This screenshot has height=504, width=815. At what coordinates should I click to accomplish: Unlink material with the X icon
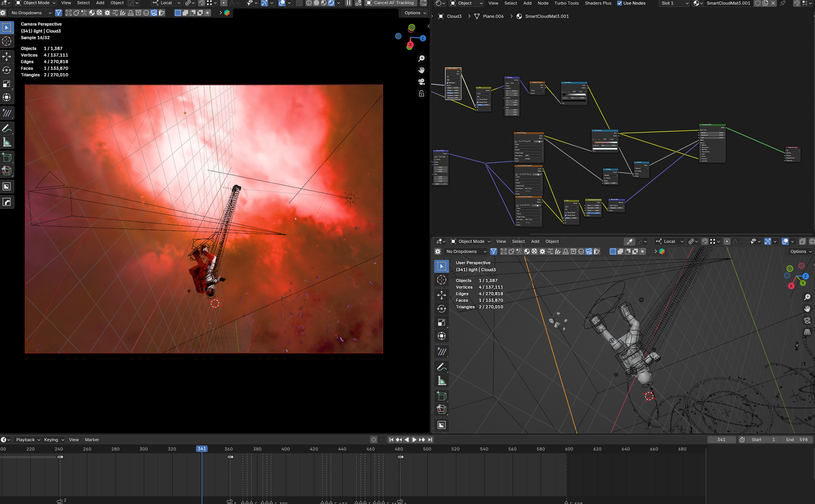point(773,3)
